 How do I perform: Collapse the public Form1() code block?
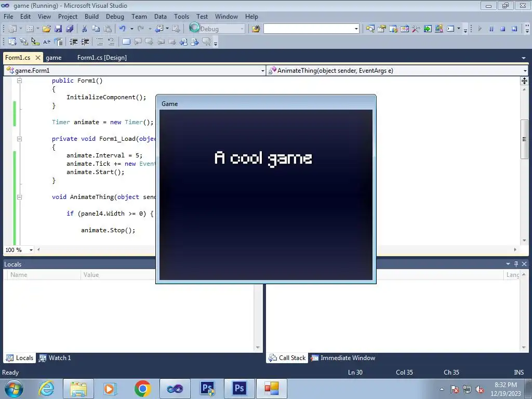(x=19, y=81)
